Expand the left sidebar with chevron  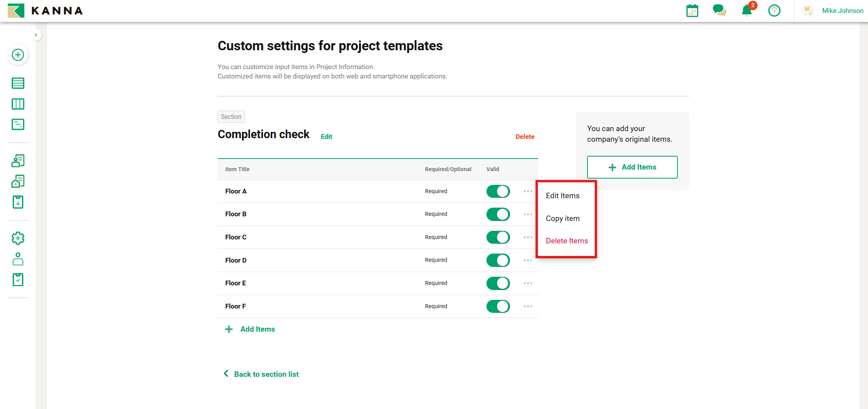[x=36, y=35]
